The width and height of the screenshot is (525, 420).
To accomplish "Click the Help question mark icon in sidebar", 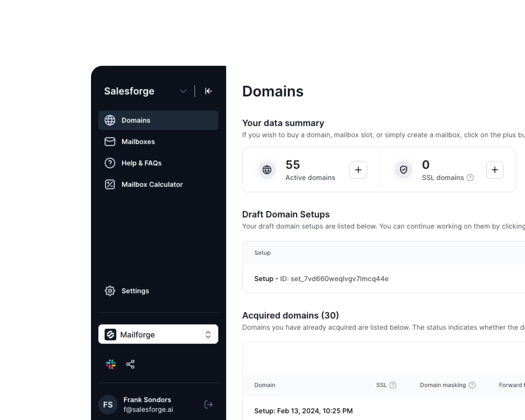I will pyautogui.click(x=110, y=163).
